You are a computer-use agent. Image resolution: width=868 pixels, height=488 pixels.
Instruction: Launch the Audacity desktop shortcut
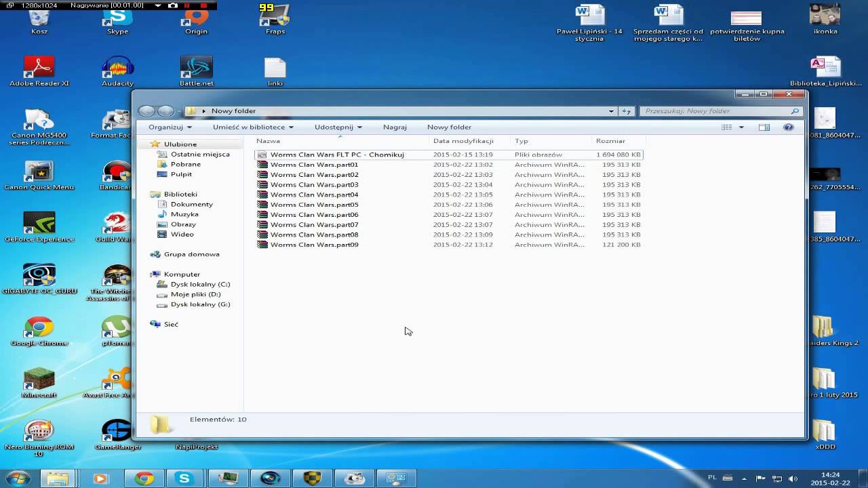[x=117, y=71]
